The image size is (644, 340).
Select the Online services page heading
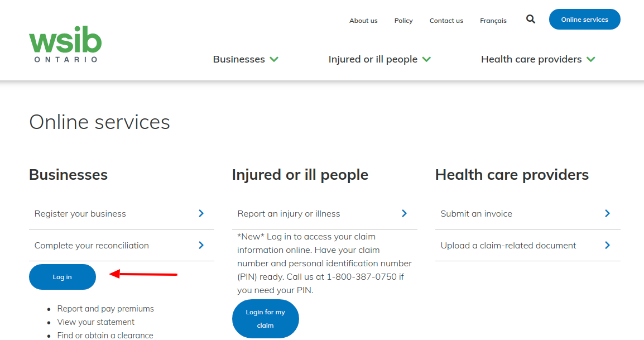click(99, 122)
